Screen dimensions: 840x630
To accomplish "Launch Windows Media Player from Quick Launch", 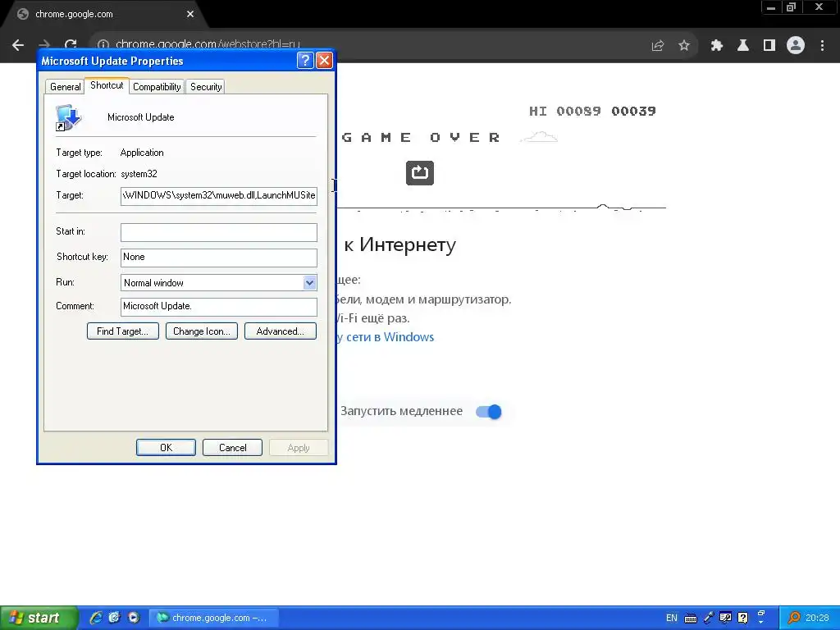I will [134, 618].
